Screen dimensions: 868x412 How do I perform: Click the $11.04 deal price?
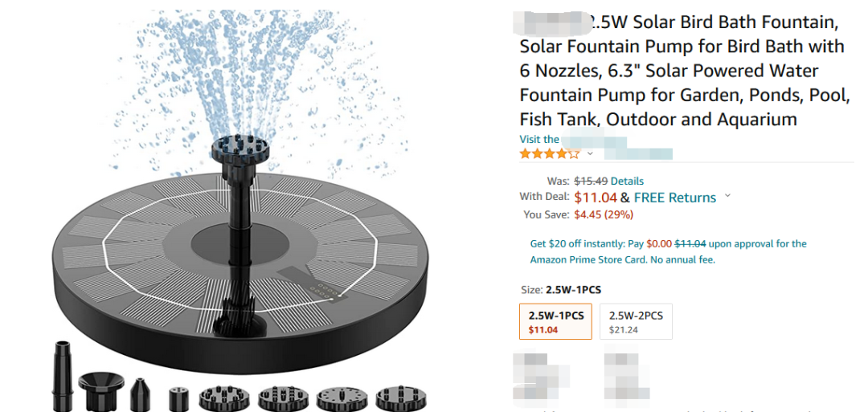coord(596,198)
